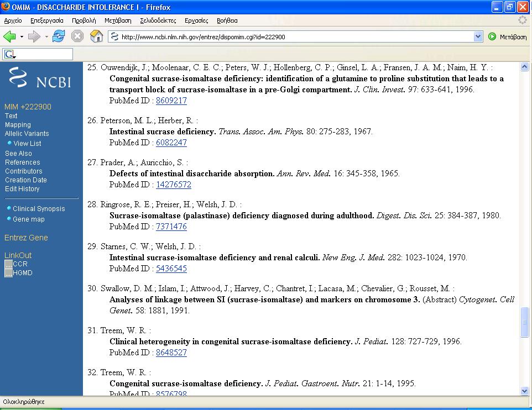Screen dimensions: 532x410
Task: Jump to Contributors section
Action: [x=23, y=171]
